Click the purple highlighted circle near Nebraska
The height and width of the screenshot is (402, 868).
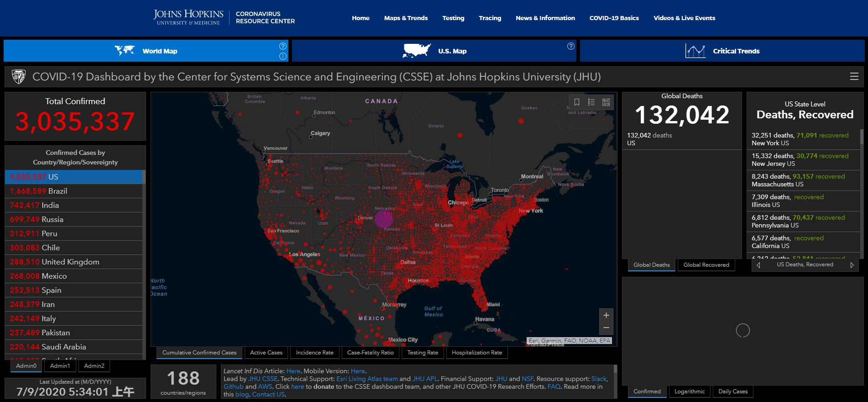click(384, 219)
